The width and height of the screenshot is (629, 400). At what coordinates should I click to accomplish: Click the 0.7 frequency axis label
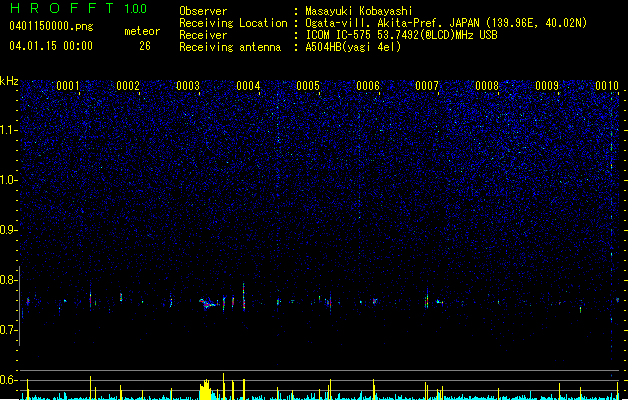[x=8, y=330]
